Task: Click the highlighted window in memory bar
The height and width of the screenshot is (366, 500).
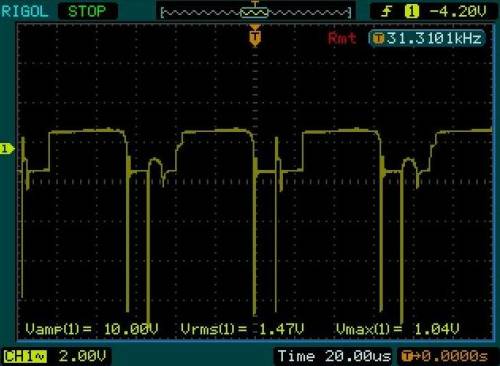Action: 254,13
